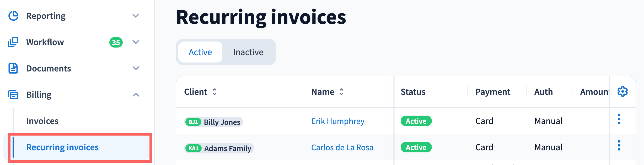Click the Documents file icon
Viewport: 644px width, 165px height.
click(x=13, y=68)
